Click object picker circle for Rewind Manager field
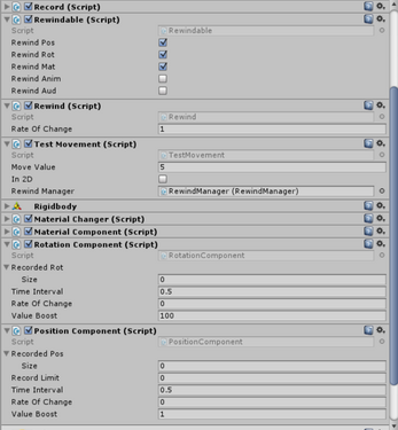The width and height of the screenshot is (398, 430). (382, 191)
